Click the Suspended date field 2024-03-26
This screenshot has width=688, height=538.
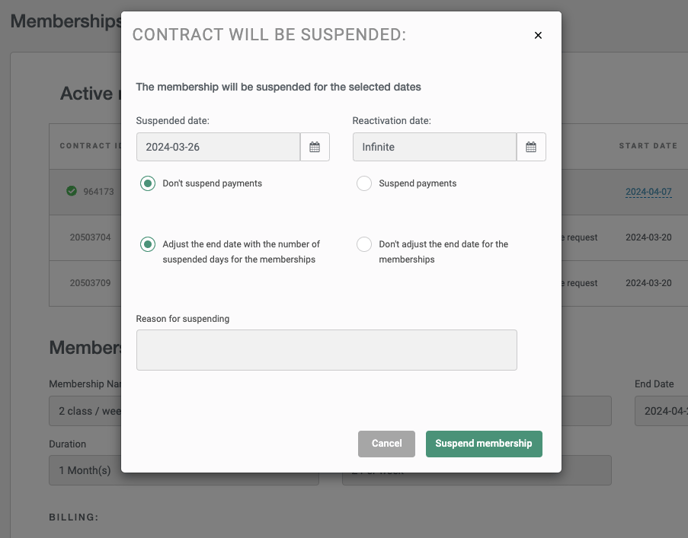(x=218, y=147)
